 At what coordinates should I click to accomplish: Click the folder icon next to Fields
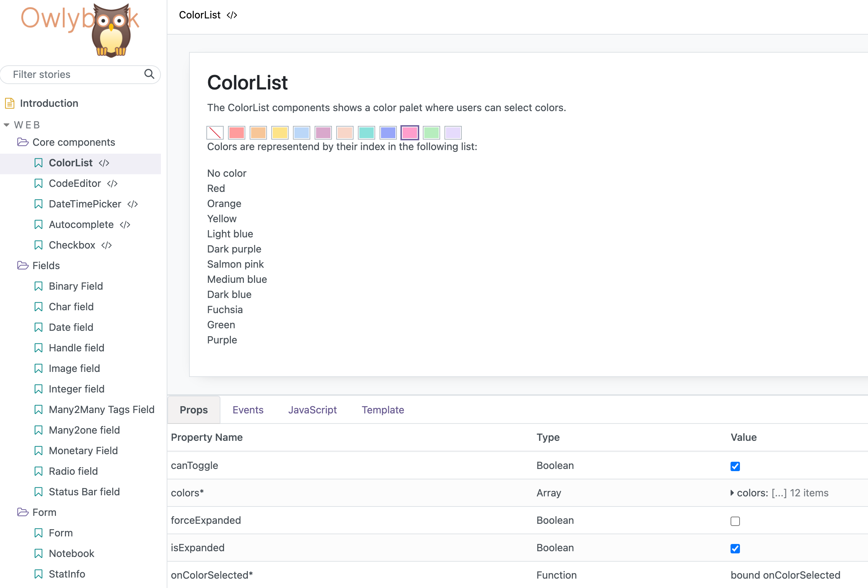(x=23, y=265)
